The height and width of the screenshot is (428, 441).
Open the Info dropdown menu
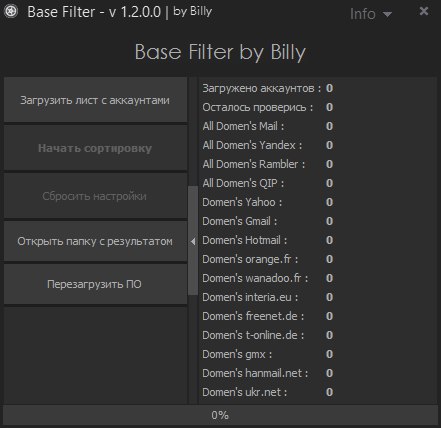pyautogui.click(x=371, y=14)
